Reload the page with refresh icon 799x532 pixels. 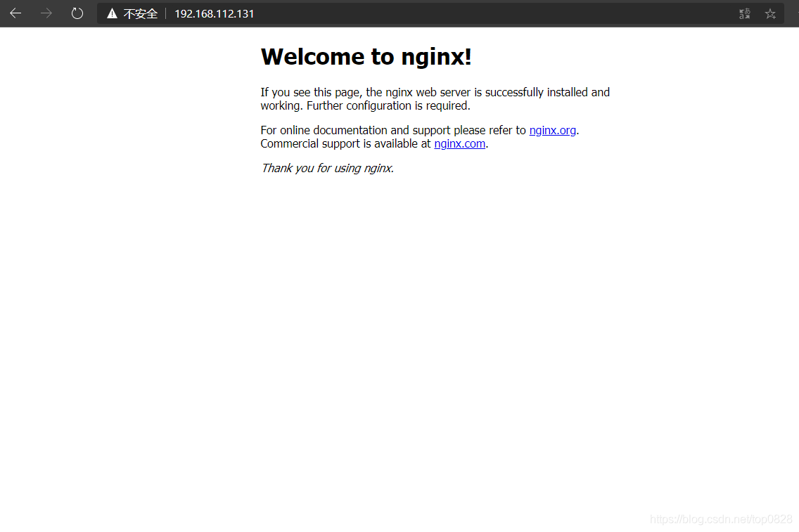[x=77, y=13]
